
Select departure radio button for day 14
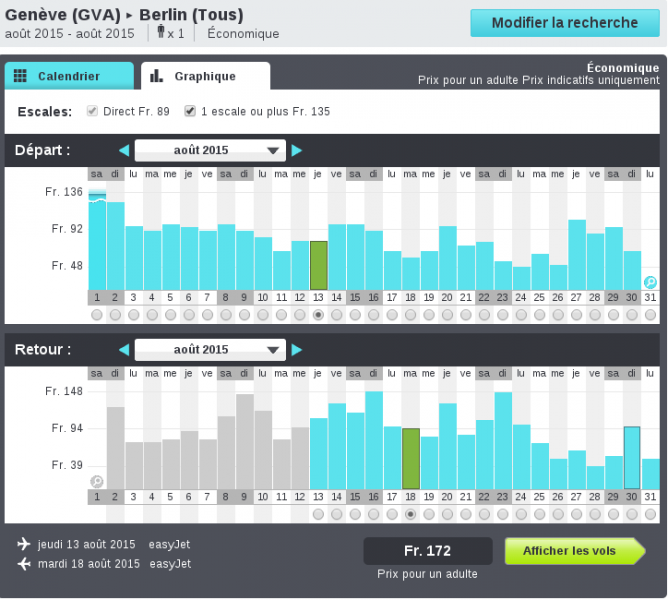point(337,315)
